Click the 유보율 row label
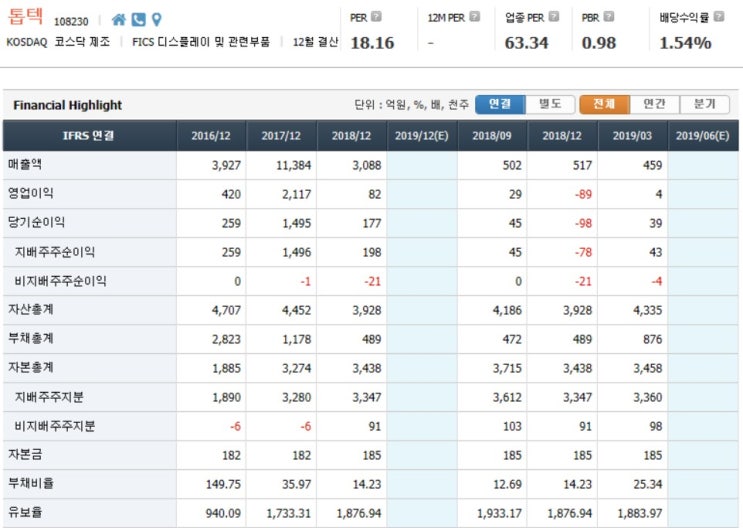 pyautogui.click(x=25, y=512)
